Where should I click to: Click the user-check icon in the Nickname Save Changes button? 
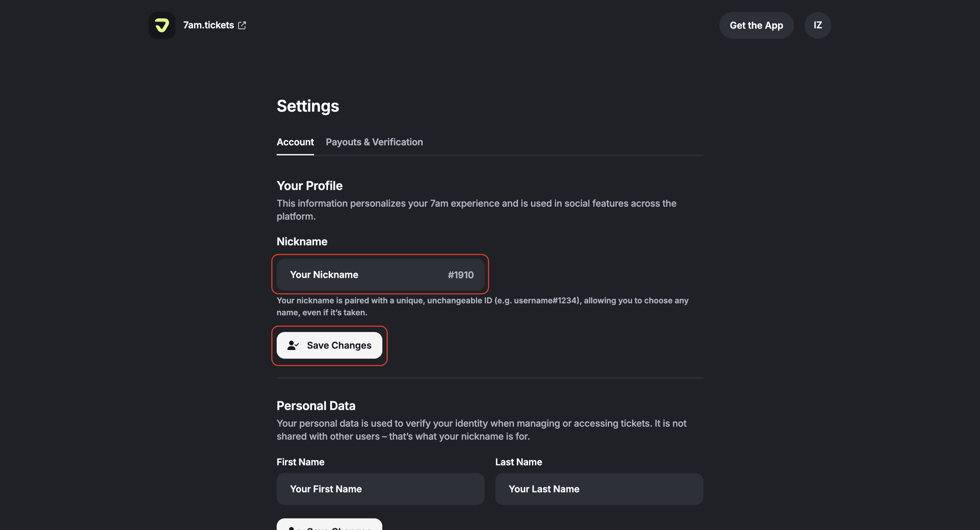(x=293, y=345)
